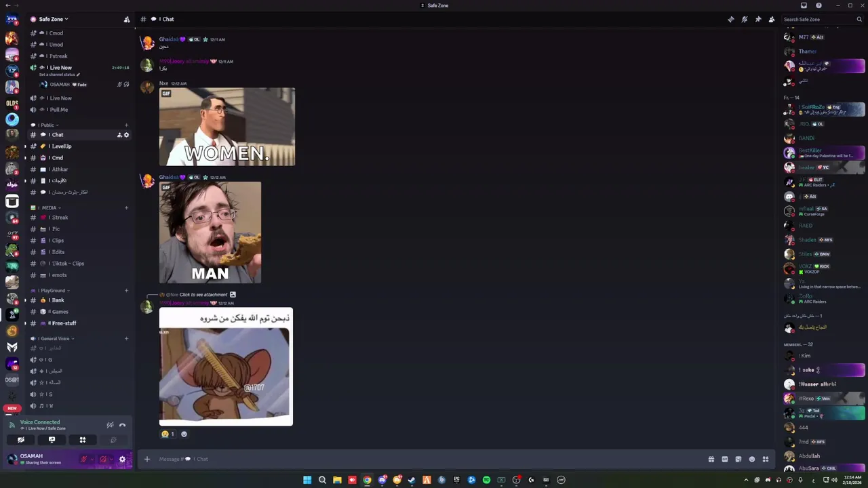Click the MAN GIF thumbnail
This screenshot has height=488, width=868.
tap(210, 232)
